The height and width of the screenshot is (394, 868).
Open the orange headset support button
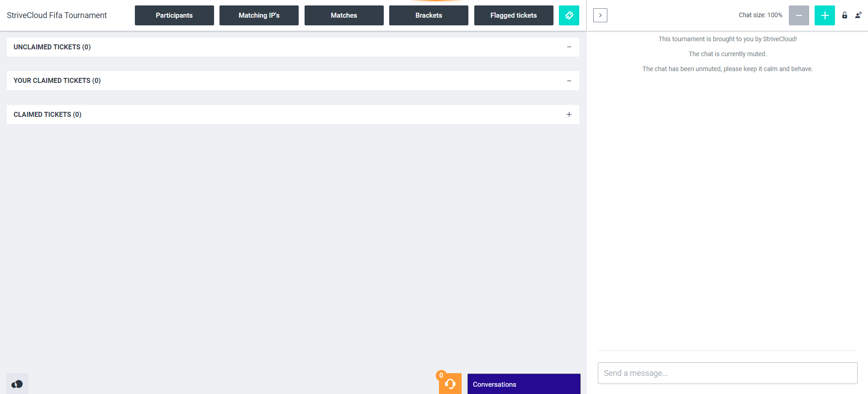pos(450,384)
